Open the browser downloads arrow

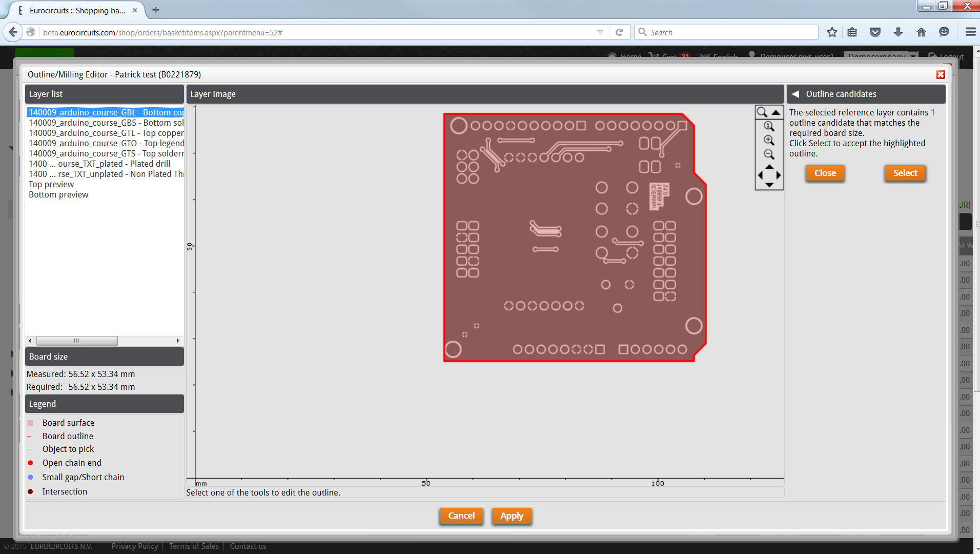pyautogui.click(x=898, y=32)
